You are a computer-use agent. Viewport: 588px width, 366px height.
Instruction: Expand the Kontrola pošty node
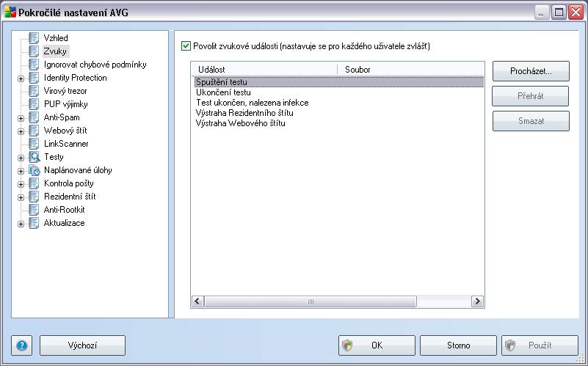pos(21,184)
